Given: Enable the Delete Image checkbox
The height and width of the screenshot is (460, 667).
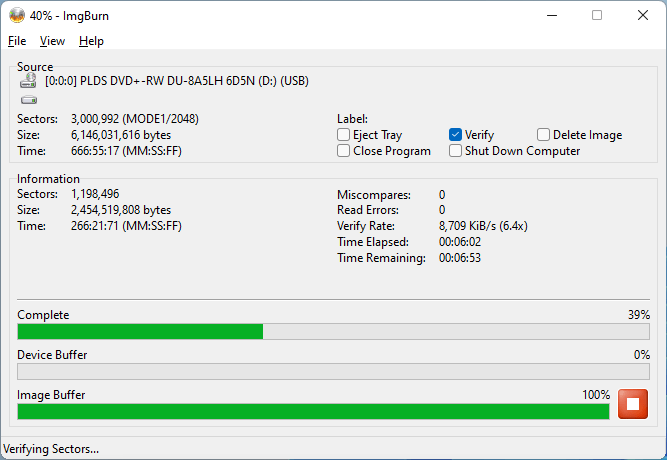Looking at the screenshot, I should 544,135.
